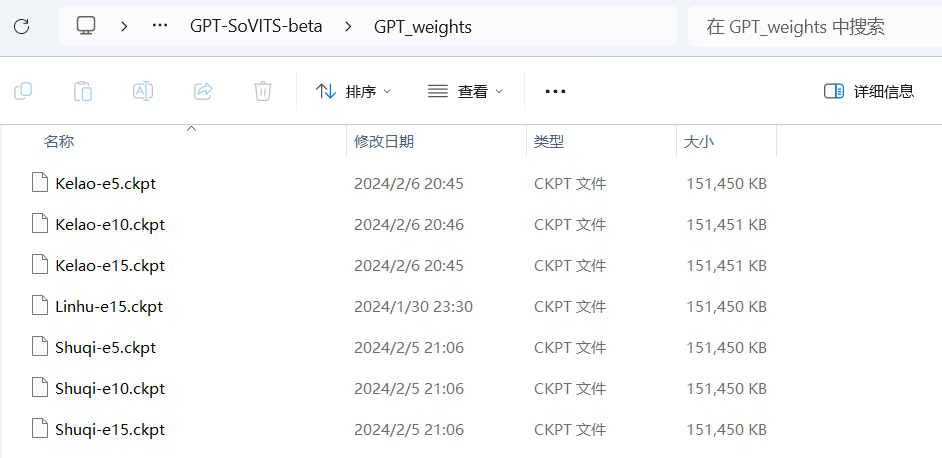Screen dimensions: 942x458
Task: Click the This PC monitor icon
Action: (86, 26)
